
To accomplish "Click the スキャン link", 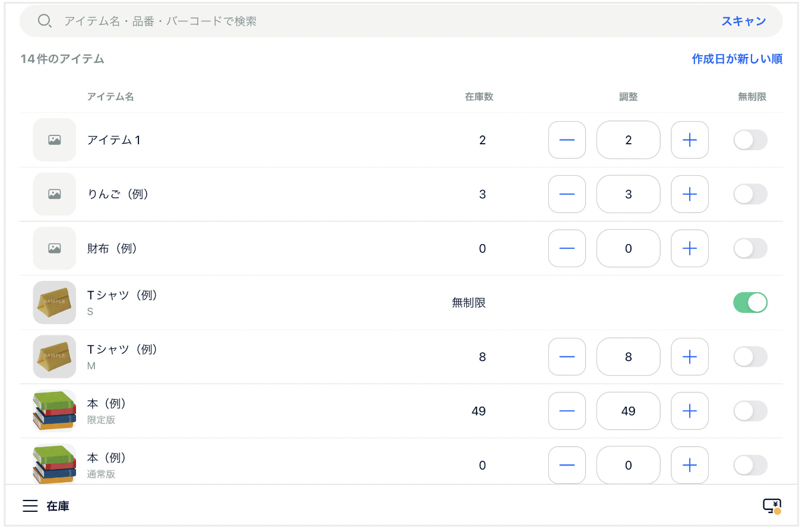I will coord(744,21).
